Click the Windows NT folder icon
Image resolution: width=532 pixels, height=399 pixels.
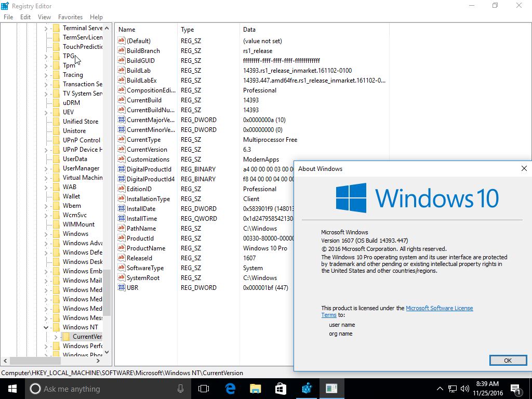coord(56,327)
